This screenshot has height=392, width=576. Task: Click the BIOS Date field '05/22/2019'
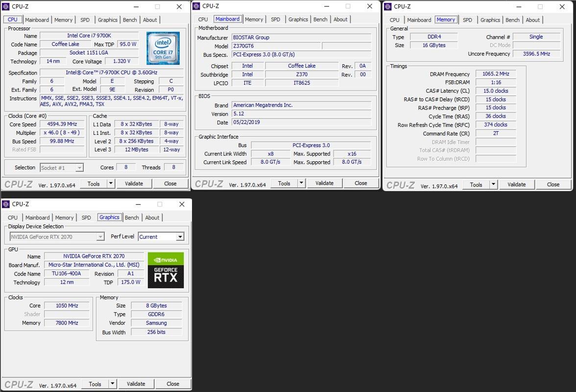pos(301,122)
